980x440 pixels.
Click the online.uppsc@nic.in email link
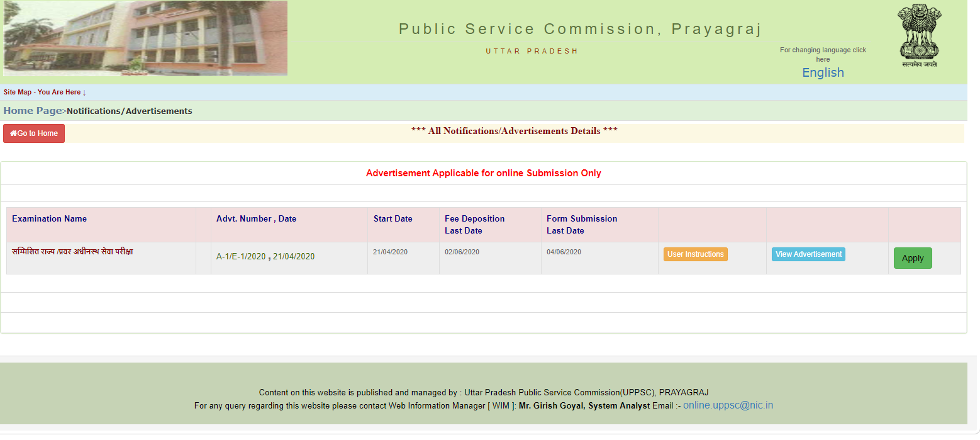tap(728, 405)
